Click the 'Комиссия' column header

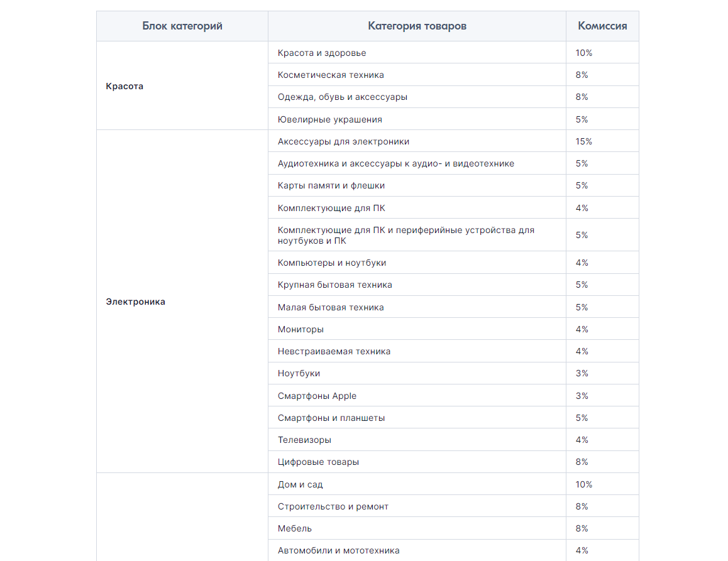click(602, 26)
